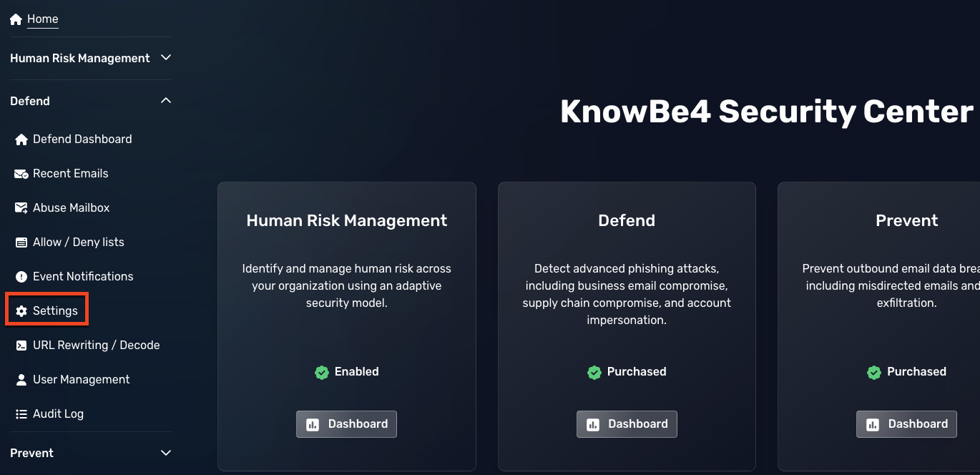Click the Event Notifications alert icon
Screen dimensions: 980x475
click(21, 276)
